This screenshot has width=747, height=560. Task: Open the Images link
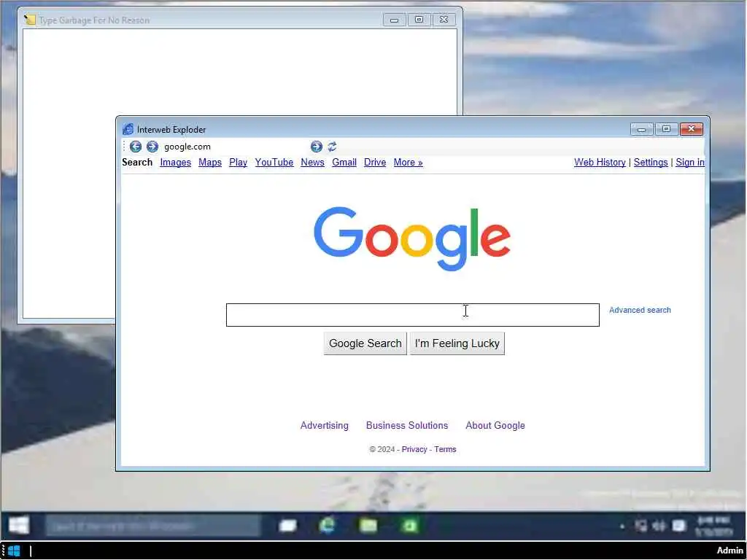[x=175, y=163]
